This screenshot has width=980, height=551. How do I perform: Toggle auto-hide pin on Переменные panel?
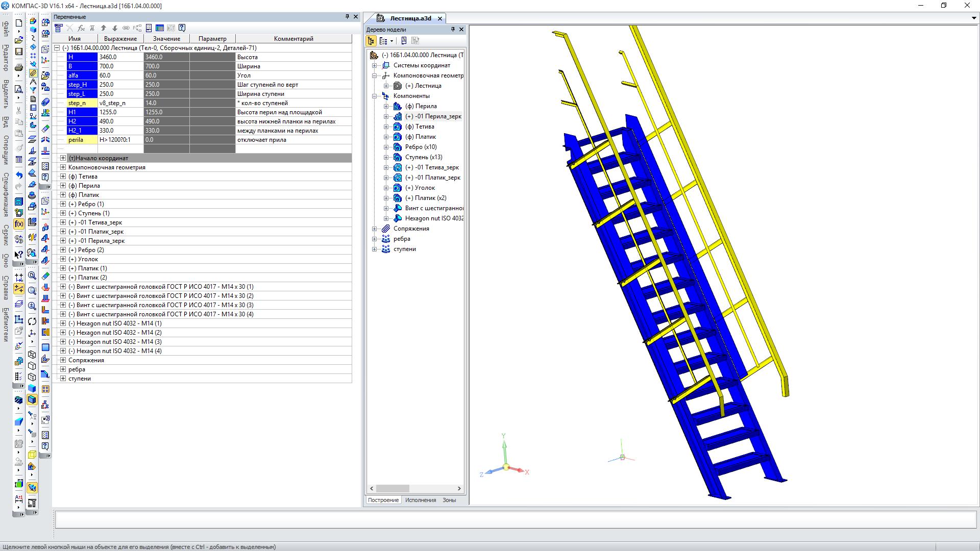tap(348, 17)
